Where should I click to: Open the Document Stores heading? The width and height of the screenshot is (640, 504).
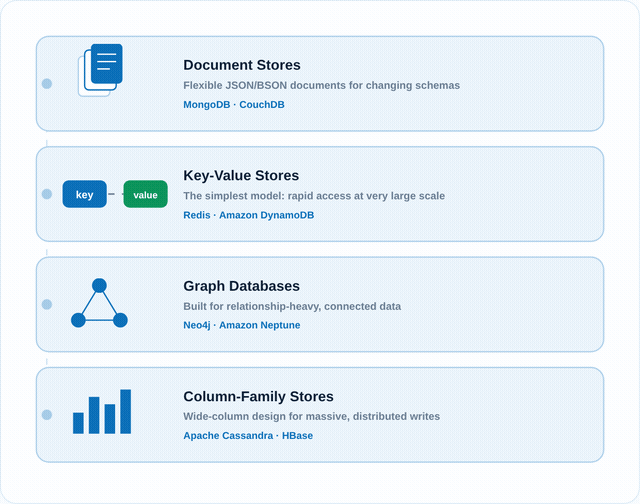tap(242, 65)
